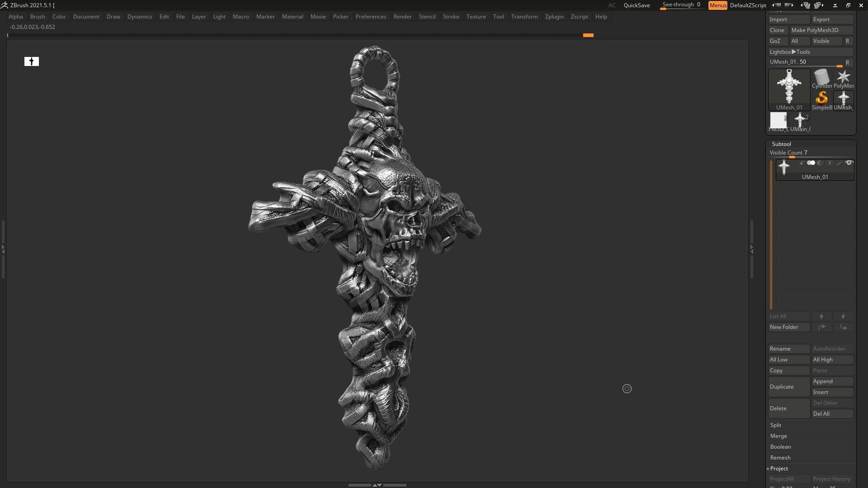The width and height of the screenshot is (868, 488).
Task: Click the next UI layout icon in title bar
Action: point(819,5)
